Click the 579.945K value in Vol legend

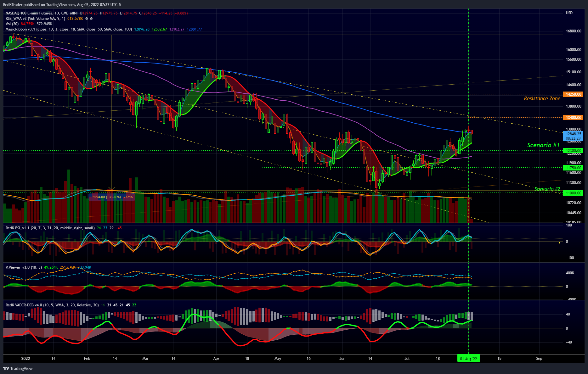[x=44, y=24]
